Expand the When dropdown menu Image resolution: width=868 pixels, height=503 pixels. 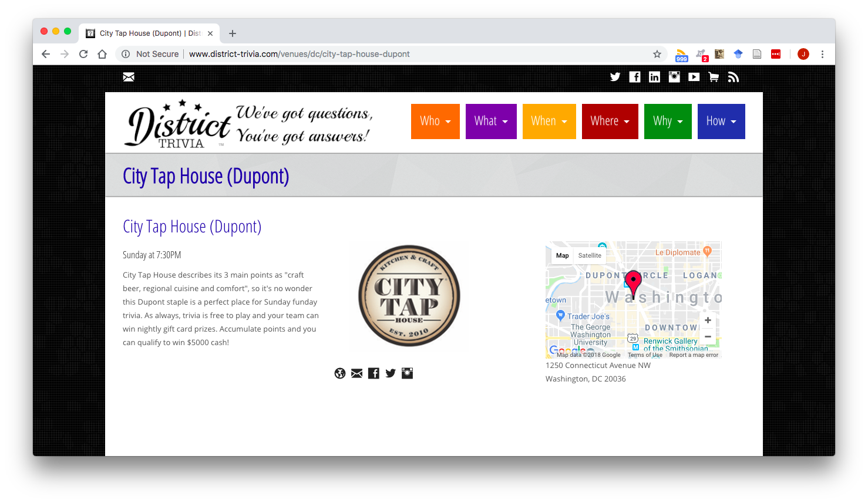click(x=549, y=121)
